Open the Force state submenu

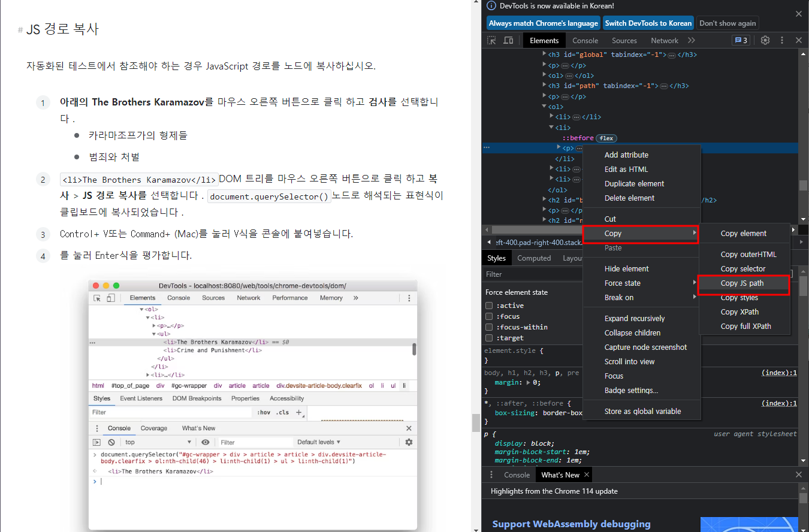tap(642, 283)
